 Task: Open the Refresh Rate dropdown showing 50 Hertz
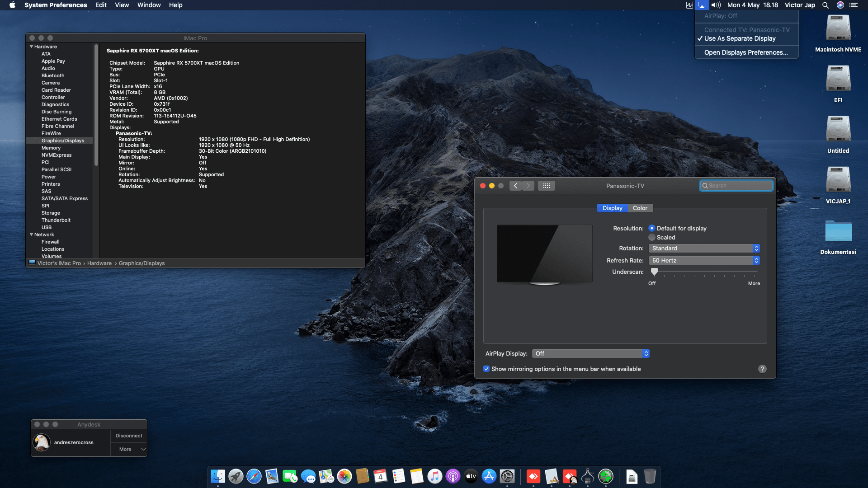point(704,260)
